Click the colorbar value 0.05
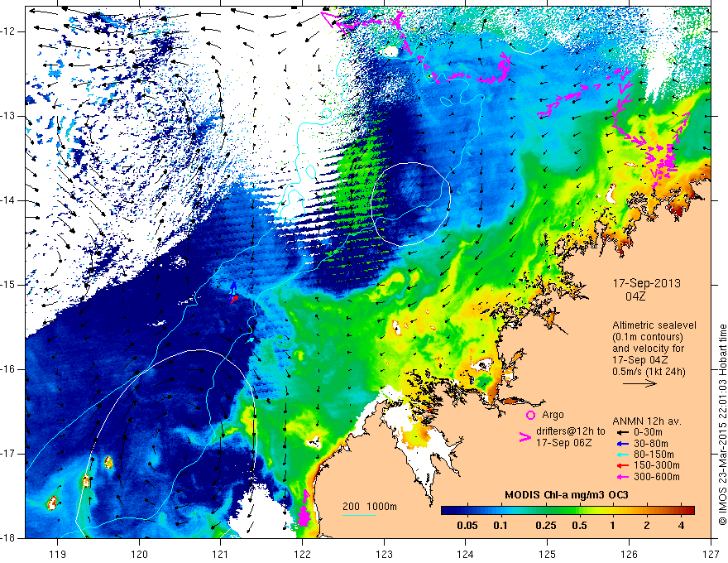This screenshot has width=728, height=563. tap(467, 526)
